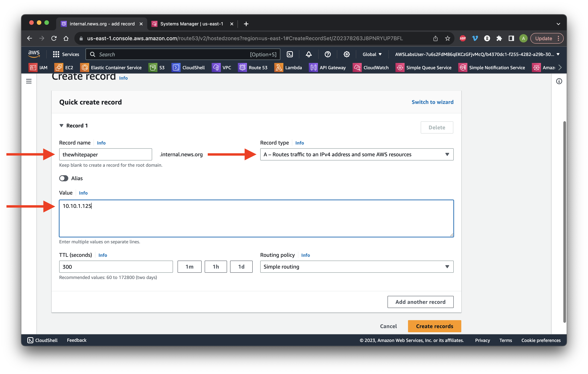Open Info link next to Record type
Viewport: 588px width, 374px height.
click(x=299, y=143)
